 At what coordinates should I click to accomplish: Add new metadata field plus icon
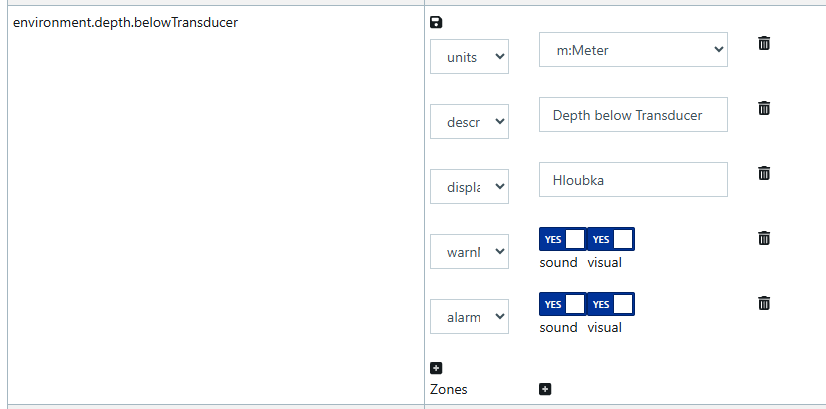pyautogui.click(x=436, y=368)
